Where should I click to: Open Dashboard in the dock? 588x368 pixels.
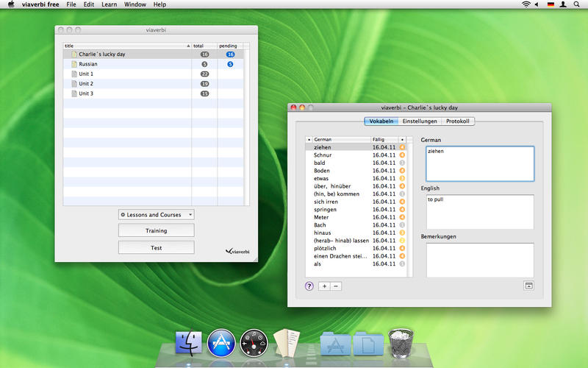[x=254, y=343]
